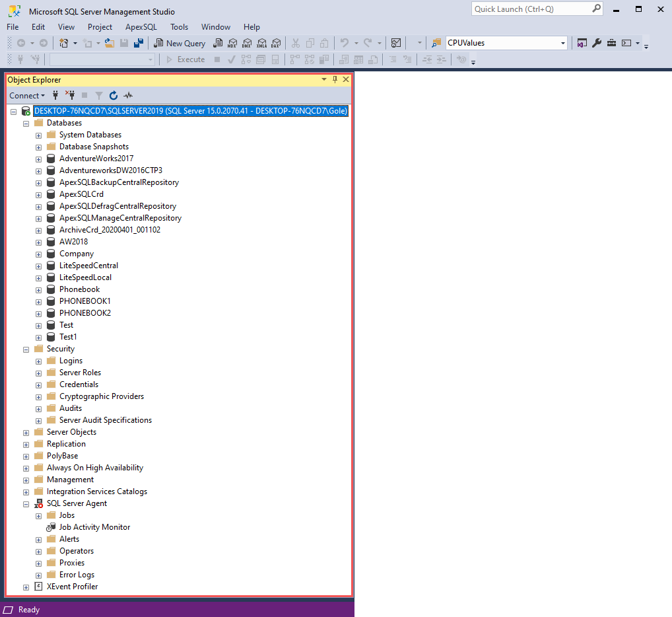
Task: Collapse the SQL Server Agent node
Action: pos(26,504)
